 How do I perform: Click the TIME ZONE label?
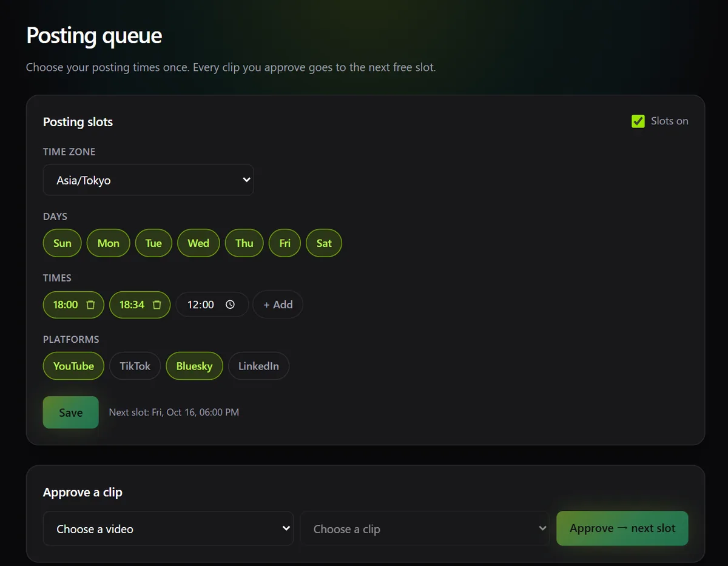pos(69,152)
